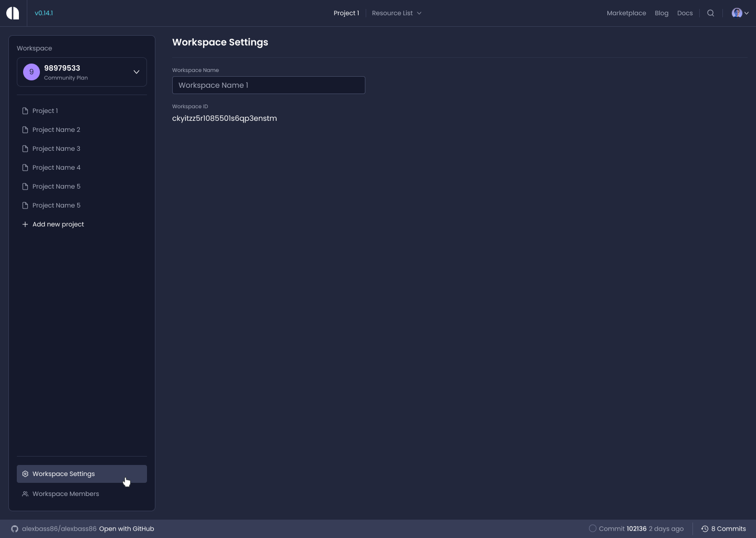Click the file icon next to Project Name 3

pos(25,149)
